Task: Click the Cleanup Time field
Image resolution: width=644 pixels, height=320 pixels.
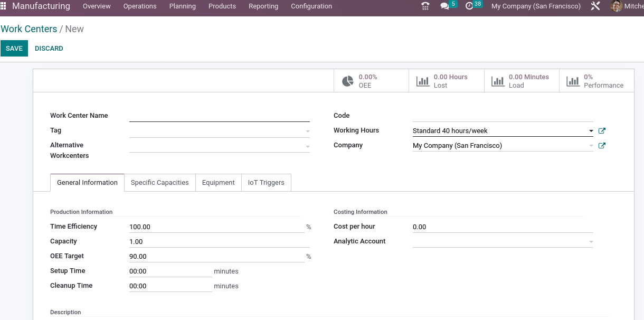Action: coord(171,286)
